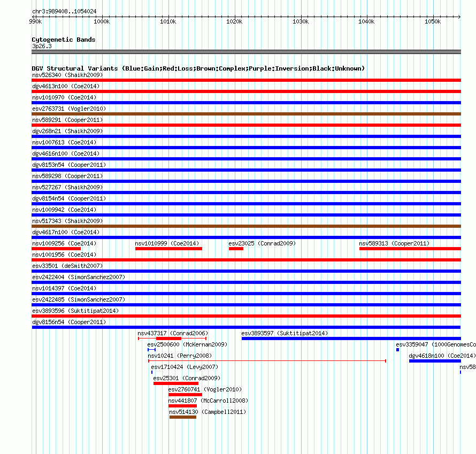Open dgv4617n100 (Coe2014) variant label

point(66,232)
